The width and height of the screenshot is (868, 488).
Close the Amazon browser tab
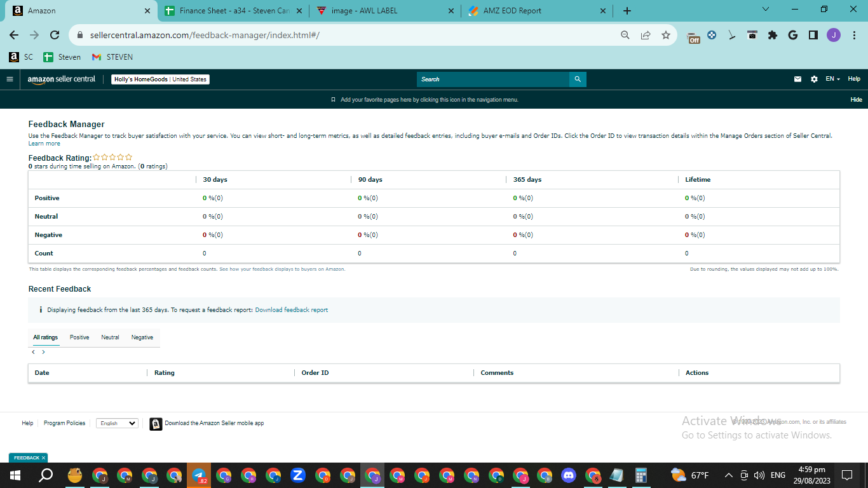(147, 11)
